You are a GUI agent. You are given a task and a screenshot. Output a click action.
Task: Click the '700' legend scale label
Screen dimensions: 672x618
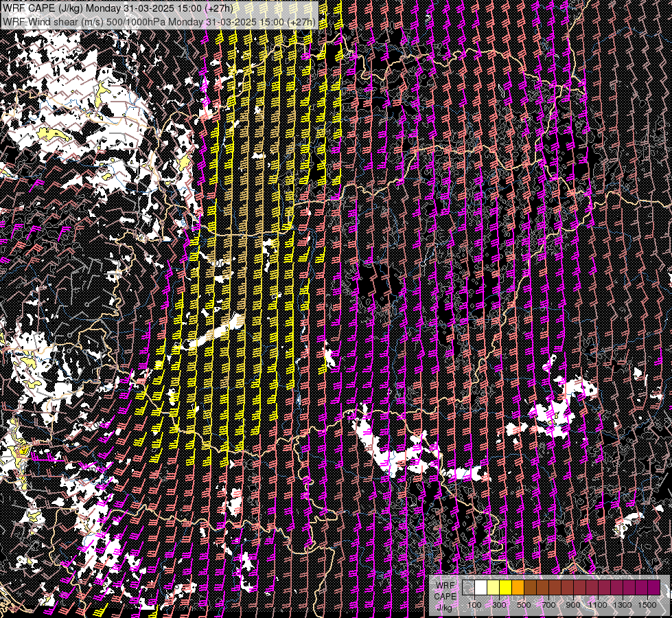click(x=548, y=605)
